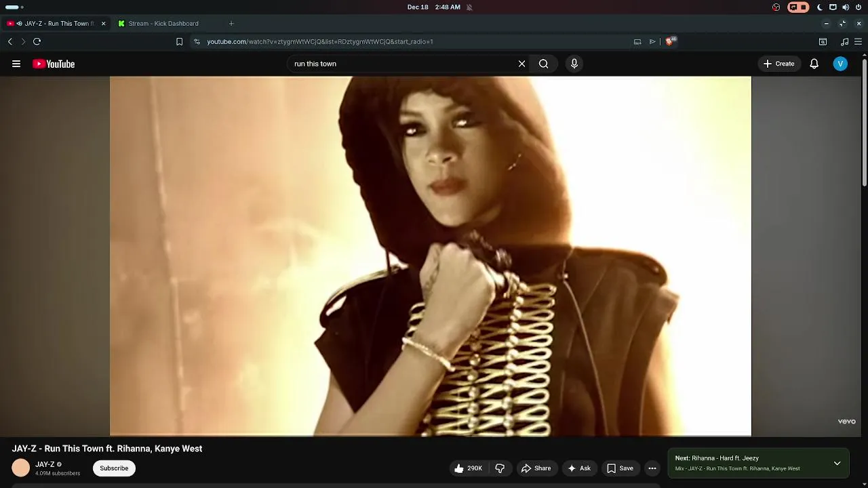Open site settings icon in address bar

197,41
